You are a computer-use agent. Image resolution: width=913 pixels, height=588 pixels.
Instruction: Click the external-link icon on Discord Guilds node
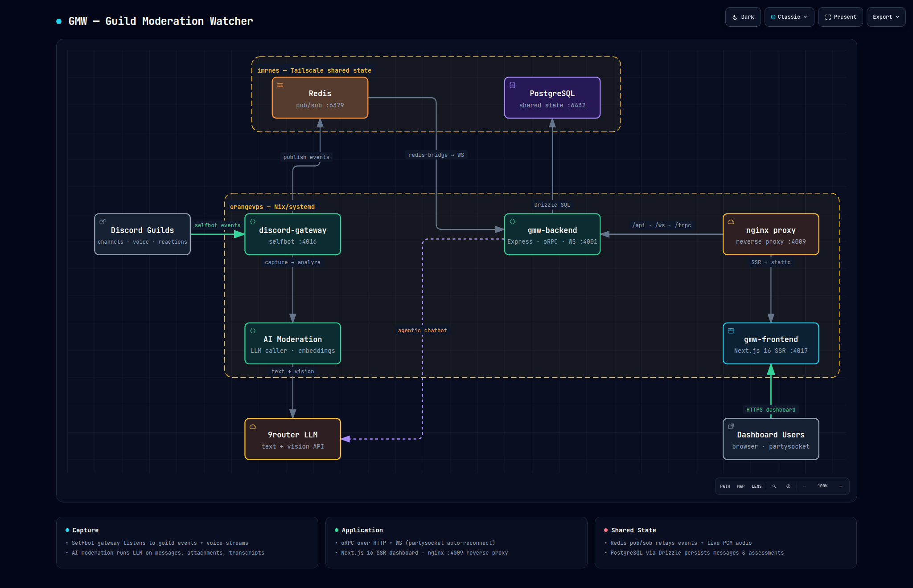click(x=102, y=221)
